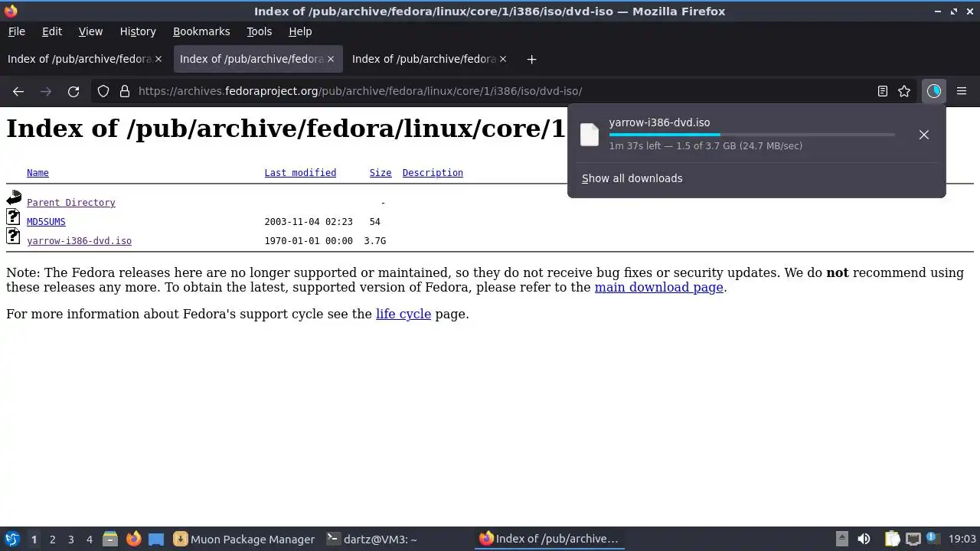Screen dimensions: 980x551
Task: Open the network connection tray icon
Action: 913,539
